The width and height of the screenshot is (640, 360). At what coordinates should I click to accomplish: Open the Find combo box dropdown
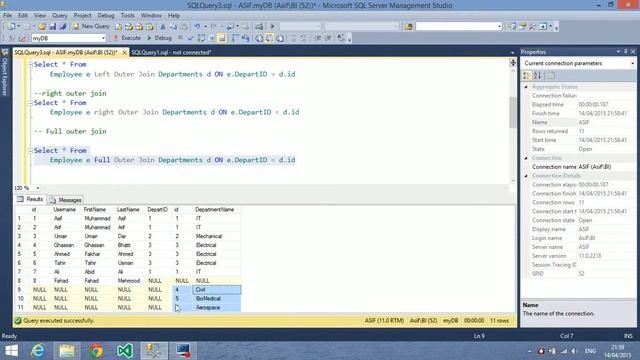coord(499,27)
